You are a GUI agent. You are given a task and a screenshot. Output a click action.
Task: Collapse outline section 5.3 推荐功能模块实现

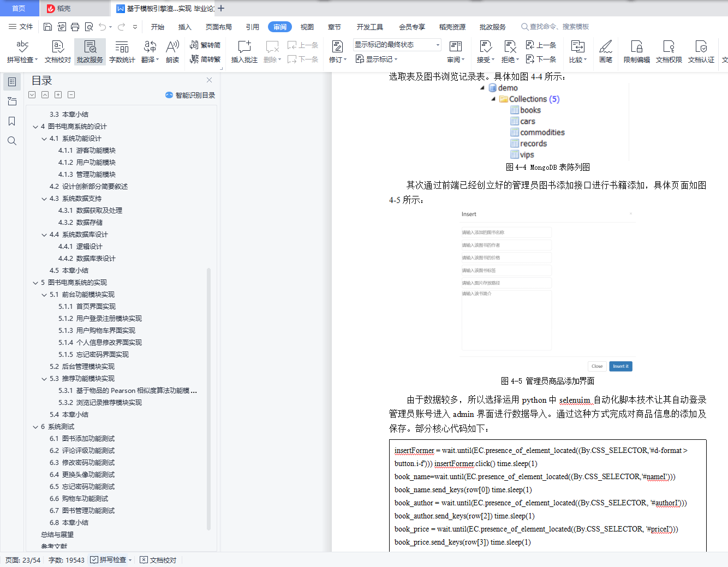(x=44, y=379)
